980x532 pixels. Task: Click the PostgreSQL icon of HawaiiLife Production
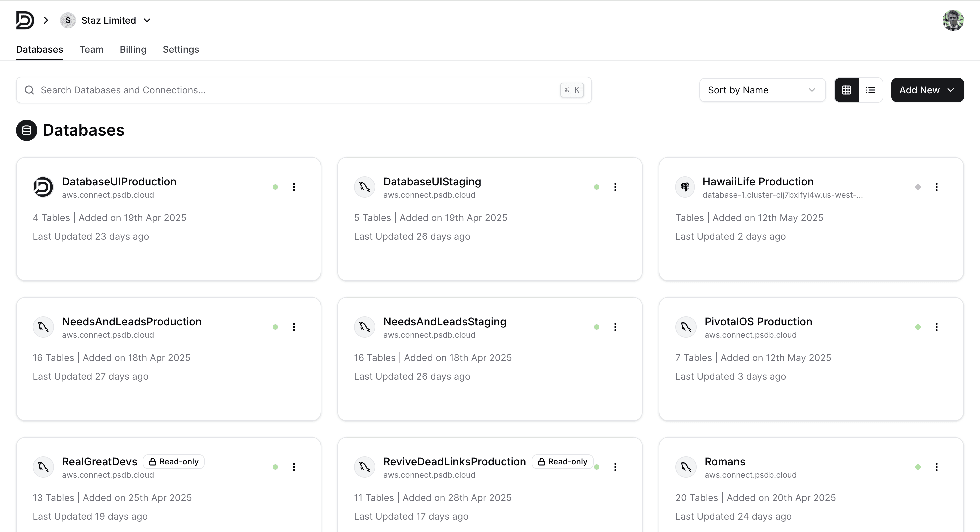click(685, 187)
